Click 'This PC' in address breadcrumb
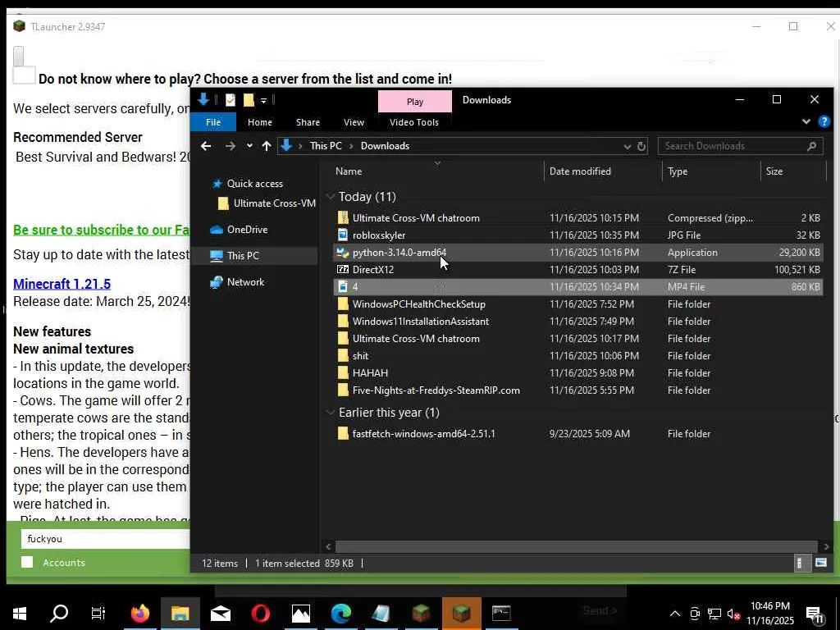This screenshot has height=630, width=840. click(326, 146)
